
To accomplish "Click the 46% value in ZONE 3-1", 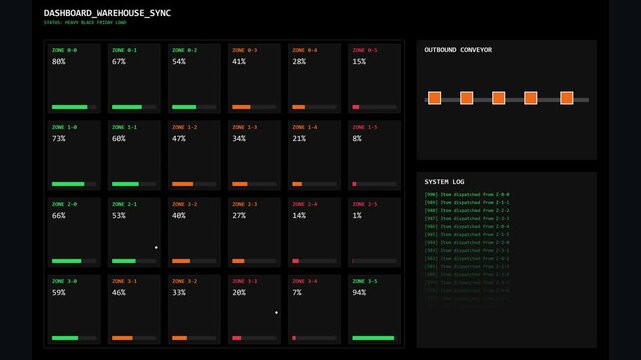I will (119, 293).
